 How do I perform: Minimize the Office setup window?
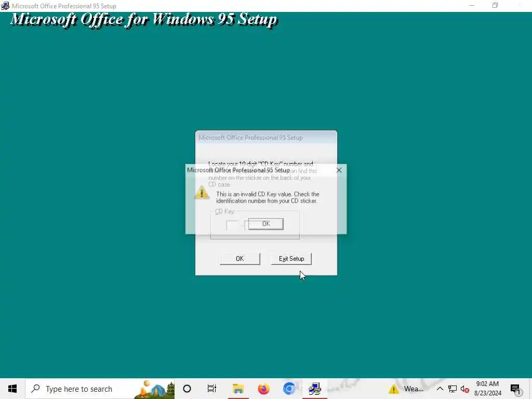click(472, 5)
